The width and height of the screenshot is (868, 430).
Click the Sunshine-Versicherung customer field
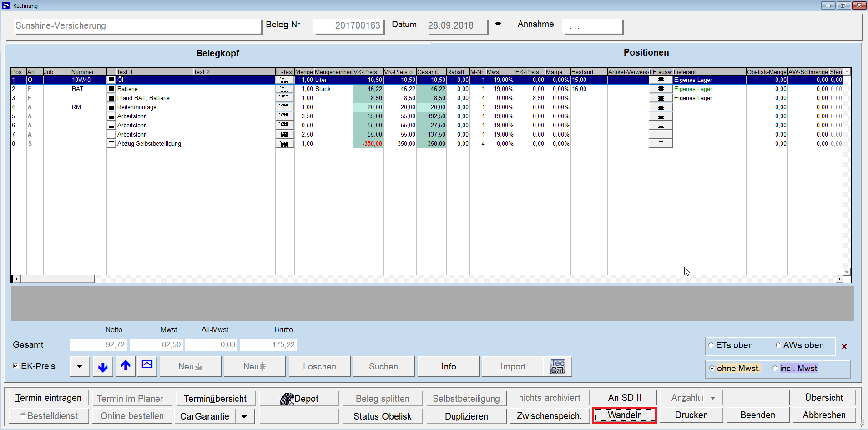pyautogui.click(x=137, y=26)
